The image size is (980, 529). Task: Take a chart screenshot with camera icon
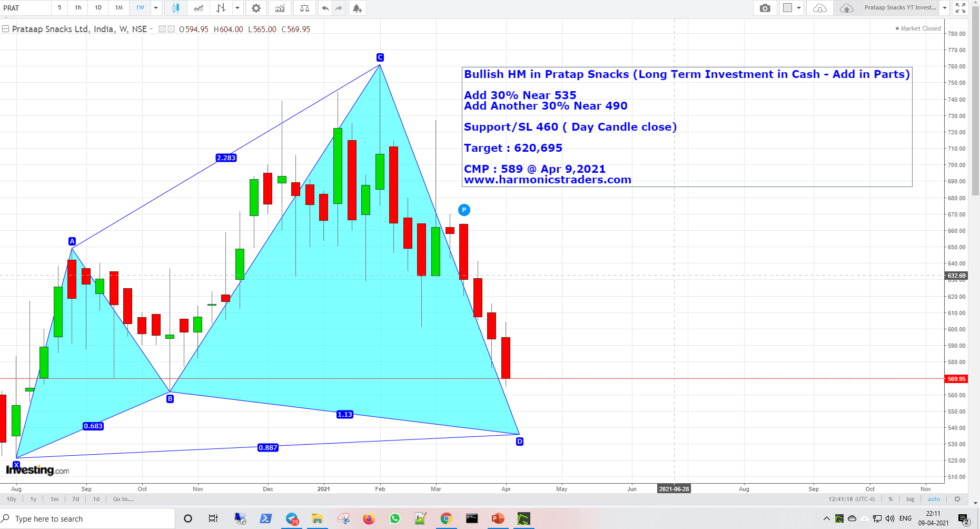click(765, 8)
